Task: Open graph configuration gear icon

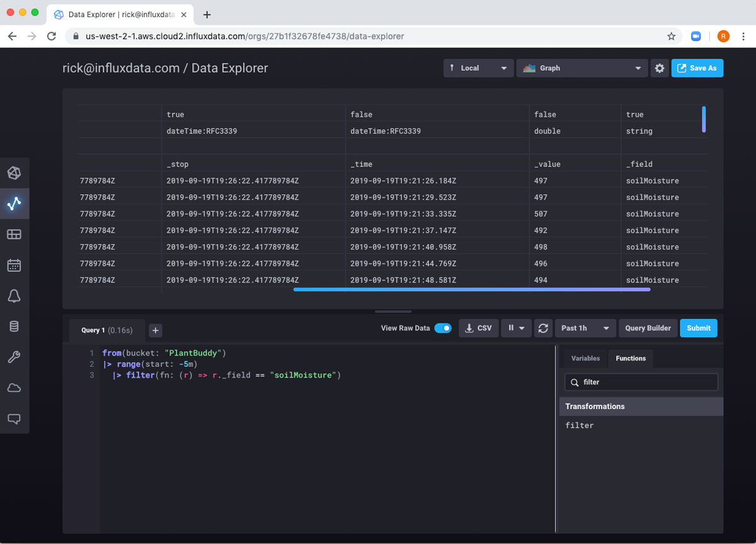Action: click(659, 68)
